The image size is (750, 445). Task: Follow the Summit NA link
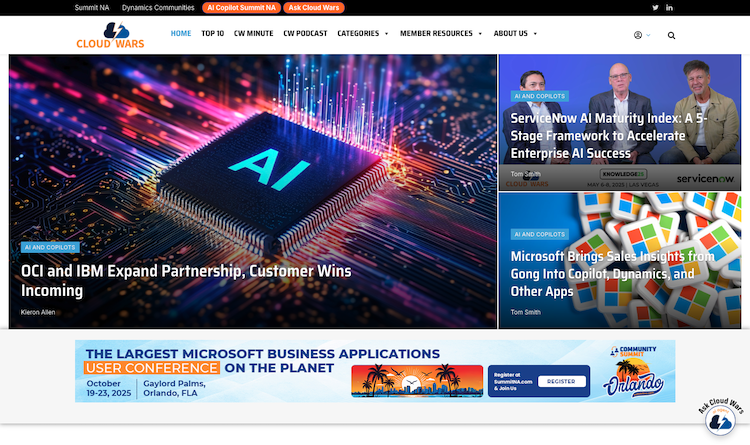click(x=92, y=8)
